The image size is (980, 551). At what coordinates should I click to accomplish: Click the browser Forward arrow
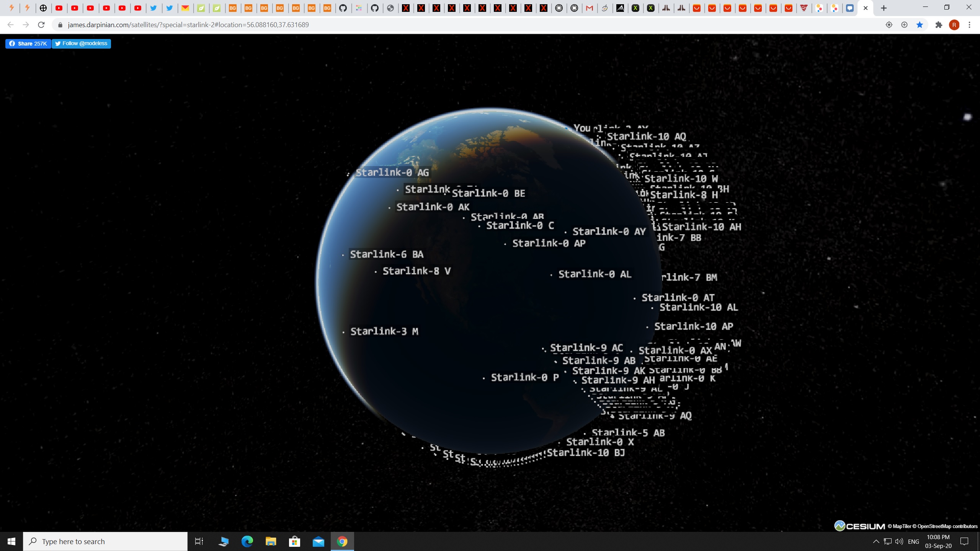pos(26,25)
